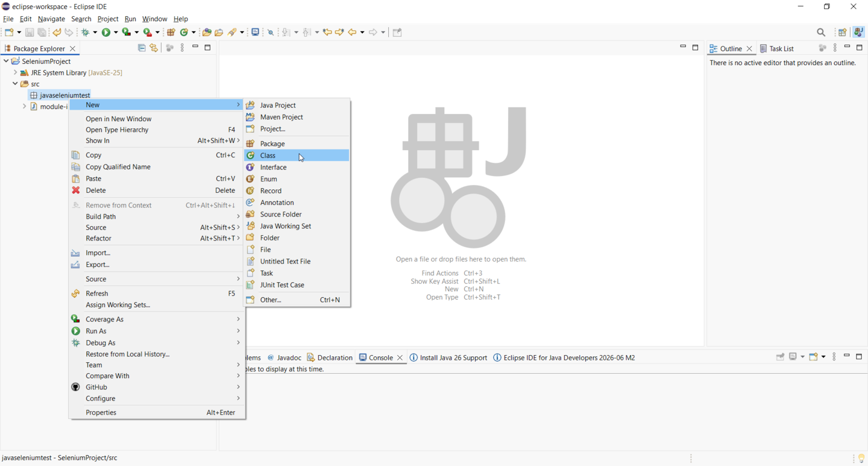Image resolution: width=868 pixels, height=466 pixels.
Task: Click Delete in the context menu
Action: [157, 190]
